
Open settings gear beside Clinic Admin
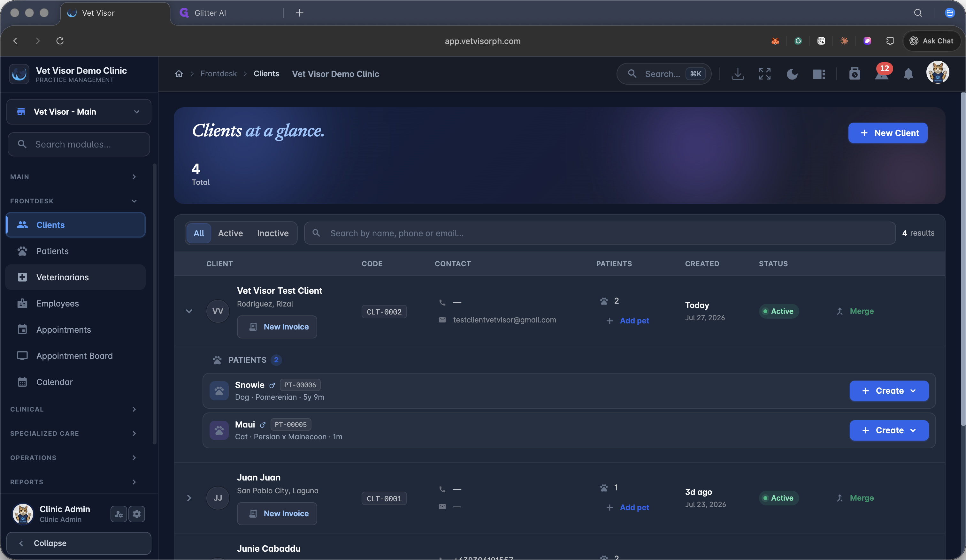pos(137,514)
